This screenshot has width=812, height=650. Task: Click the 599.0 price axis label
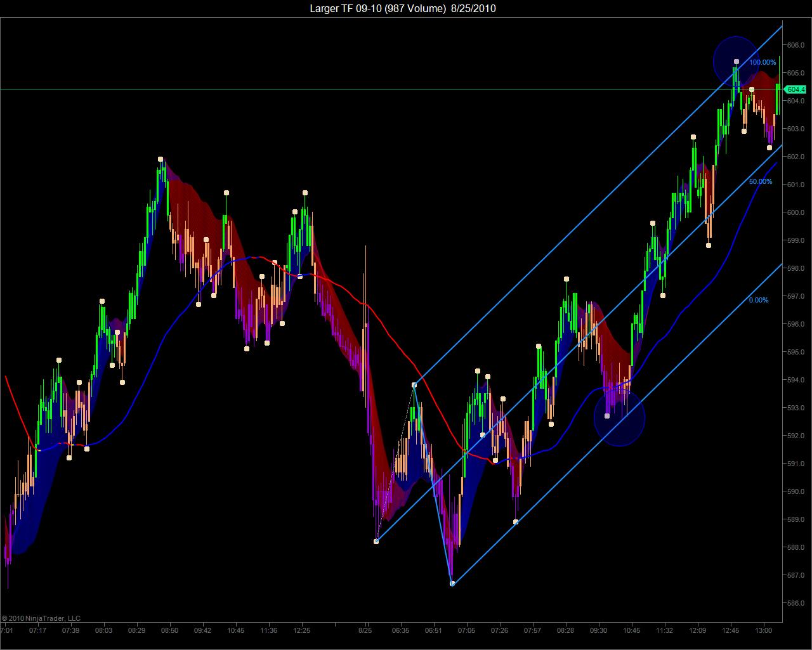[x=796, y=240]
